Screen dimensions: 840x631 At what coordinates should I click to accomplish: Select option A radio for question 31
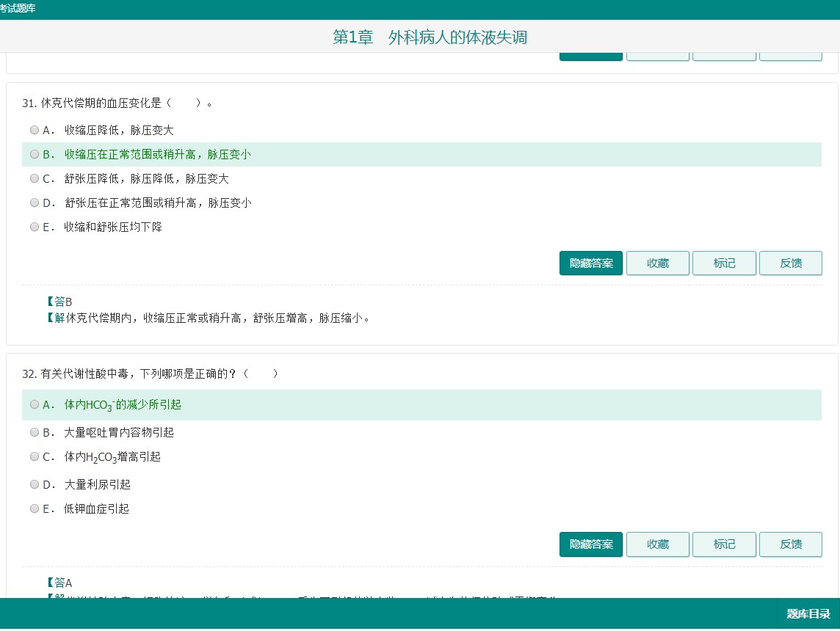coord(35,130)
